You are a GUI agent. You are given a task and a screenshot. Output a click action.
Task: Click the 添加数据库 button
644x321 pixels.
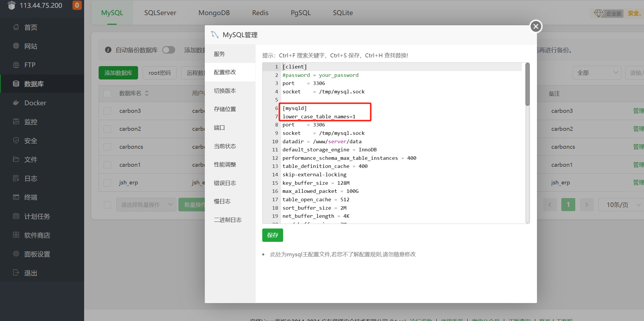coord(118,73)
